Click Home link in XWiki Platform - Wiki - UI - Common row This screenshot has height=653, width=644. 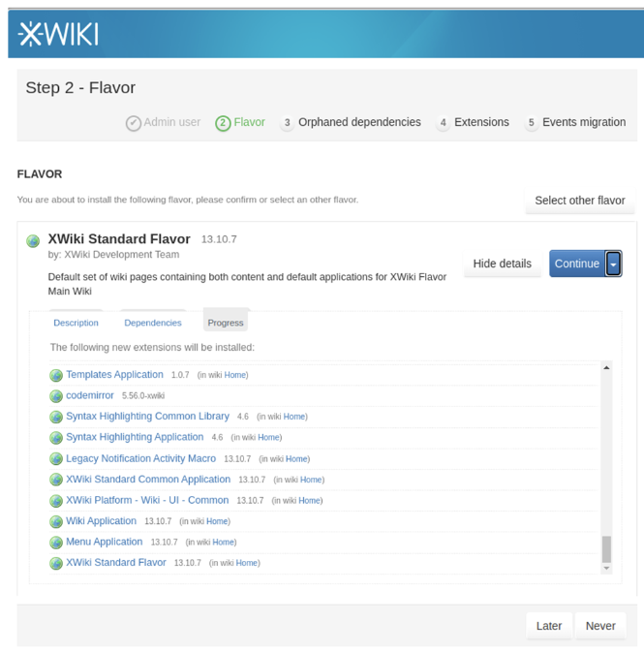(x=309, y=500)
